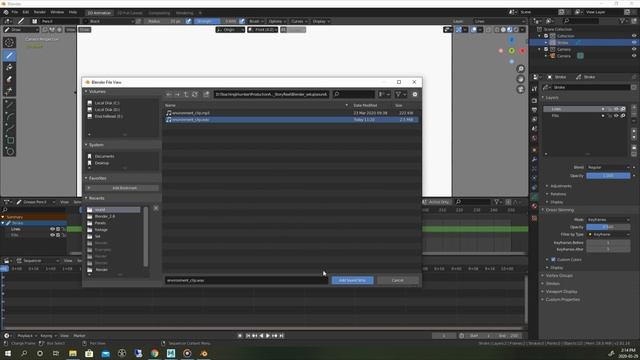The image size is (640, 360).
Task: Enable Custom Colors checkbox
Action: click(553, 260)
